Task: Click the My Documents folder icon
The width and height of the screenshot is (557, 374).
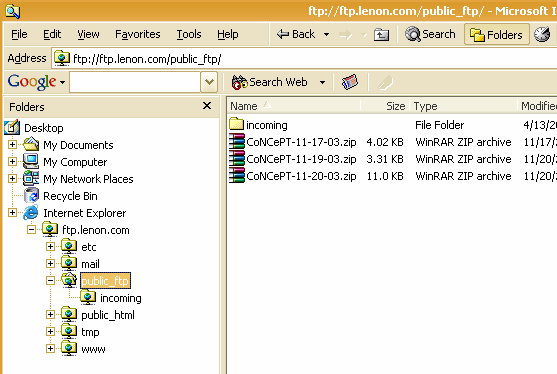Action: coord(31,144)
